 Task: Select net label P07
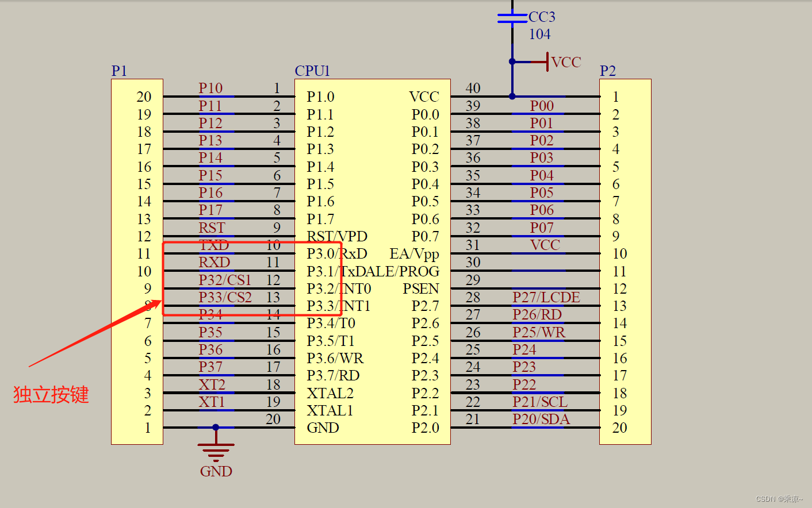pos(542,228)
